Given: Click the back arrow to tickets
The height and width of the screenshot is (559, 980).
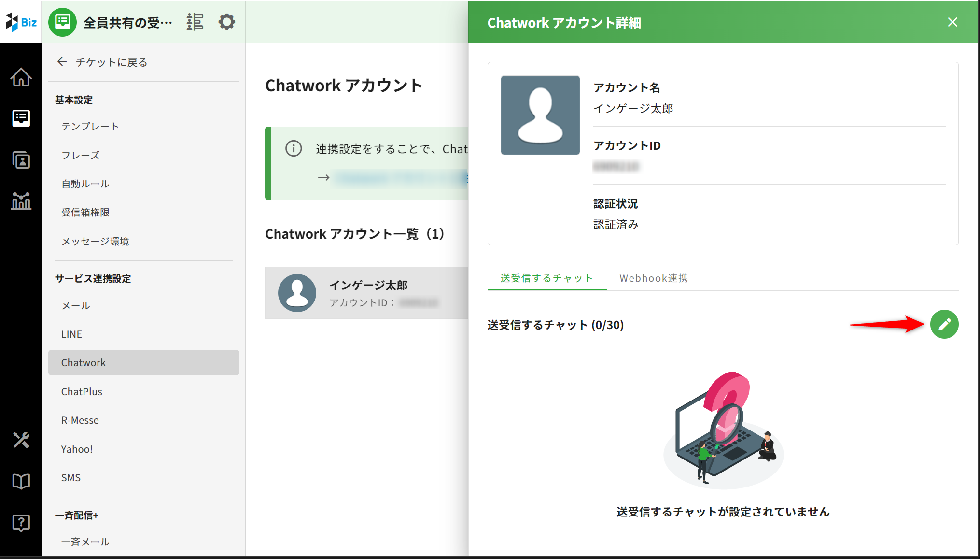Looking at the screenshot, I should tap(62, 62).
